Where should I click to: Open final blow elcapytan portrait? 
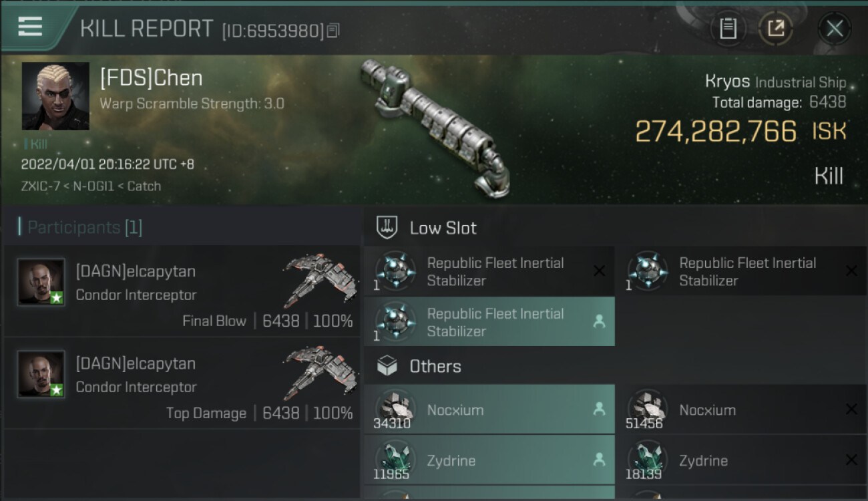(x=41, y=282)
